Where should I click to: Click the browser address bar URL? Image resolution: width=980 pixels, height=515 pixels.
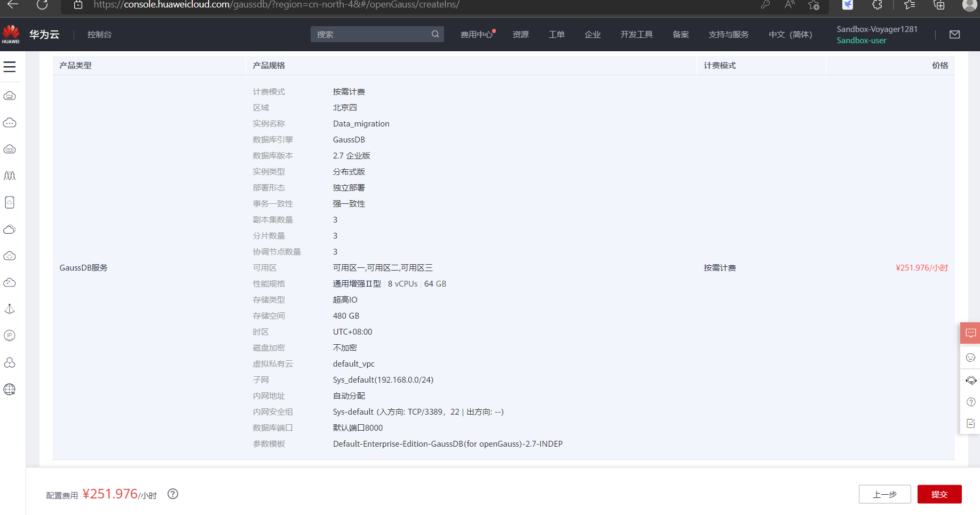tap(276, 5)
